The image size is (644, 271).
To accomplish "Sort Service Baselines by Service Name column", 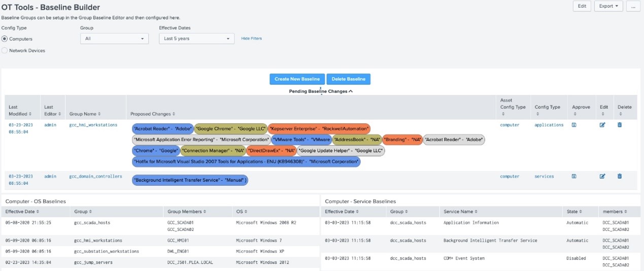I will pyautogui.click(x=460, y=212).
